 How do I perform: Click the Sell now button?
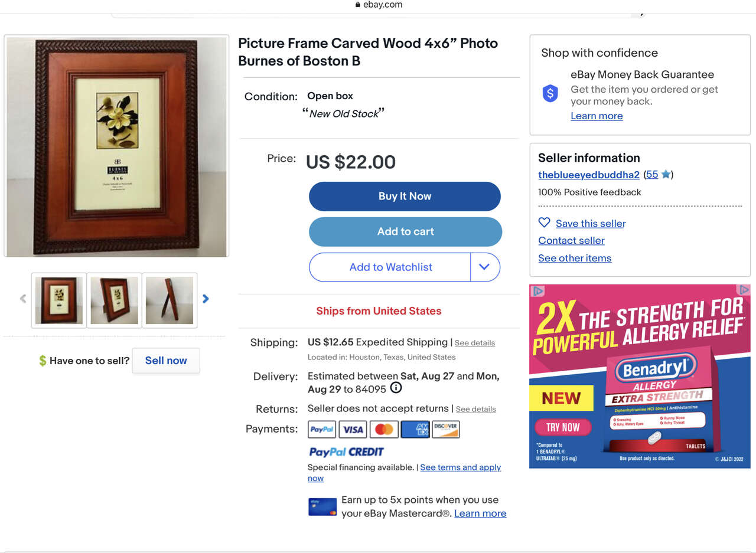166,361
